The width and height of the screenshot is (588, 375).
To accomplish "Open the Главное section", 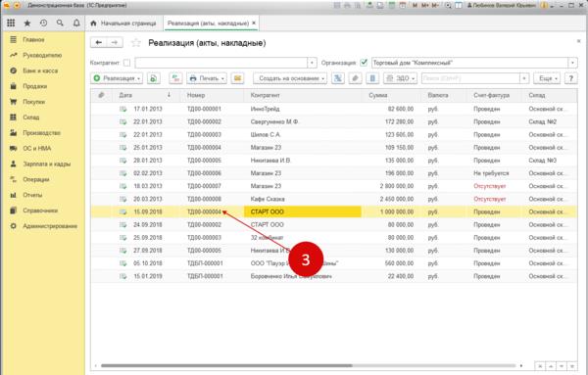I will point(33,40).
